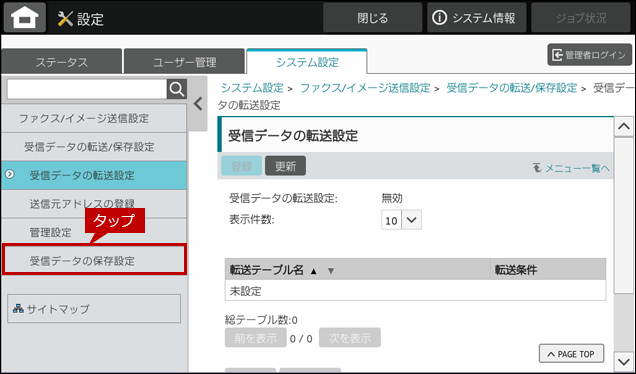Screen dimensions: 636x374
Task: Switch to ステータス tab
Action: (61, 62)
